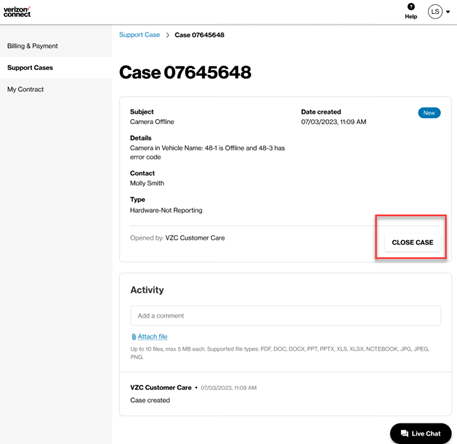Click the Attach file link

coord(152,337)
